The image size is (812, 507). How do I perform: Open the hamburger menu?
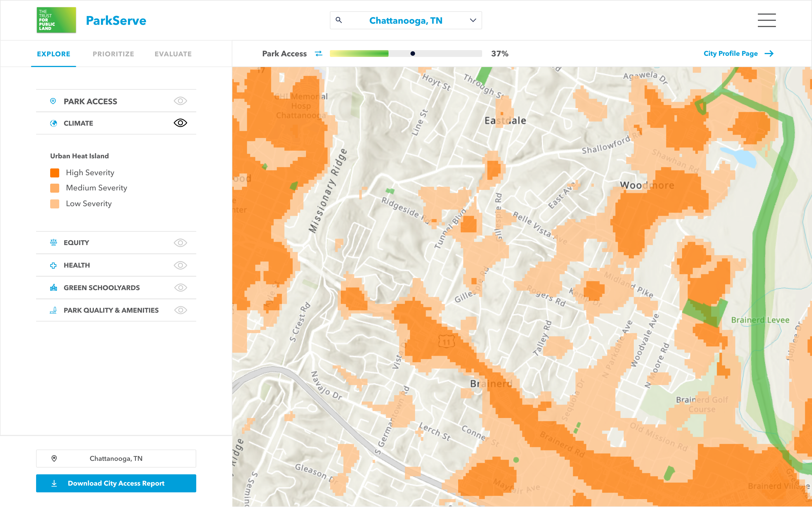tap(766, 20)
